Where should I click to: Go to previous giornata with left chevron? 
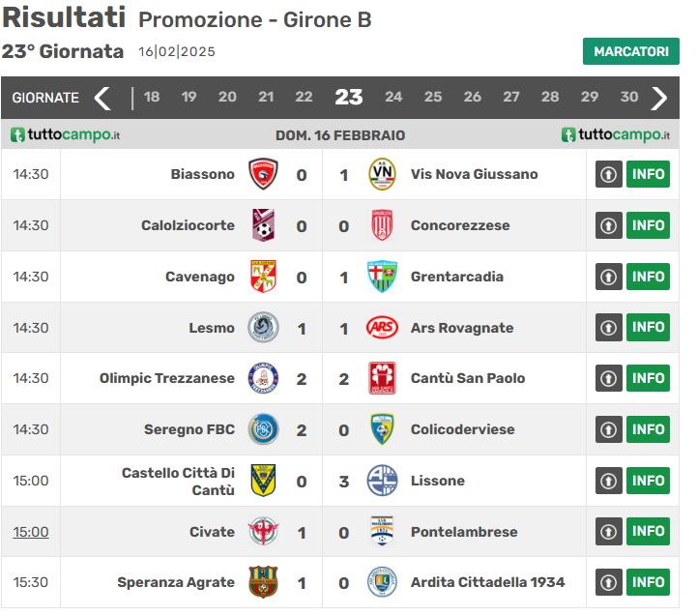pyautogui.click(x=102, y=98)
